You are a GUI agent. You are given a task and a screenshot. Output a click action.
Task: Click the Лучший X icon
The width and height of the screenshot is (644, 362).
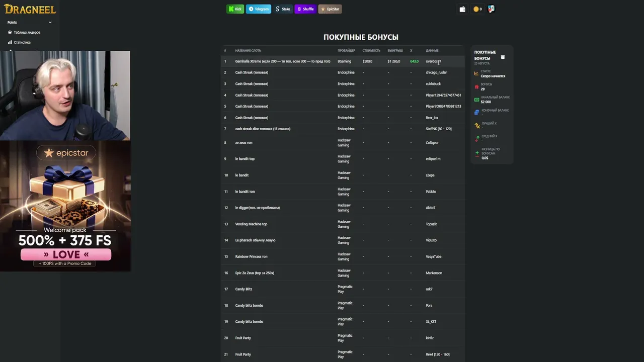pos(477,125)
